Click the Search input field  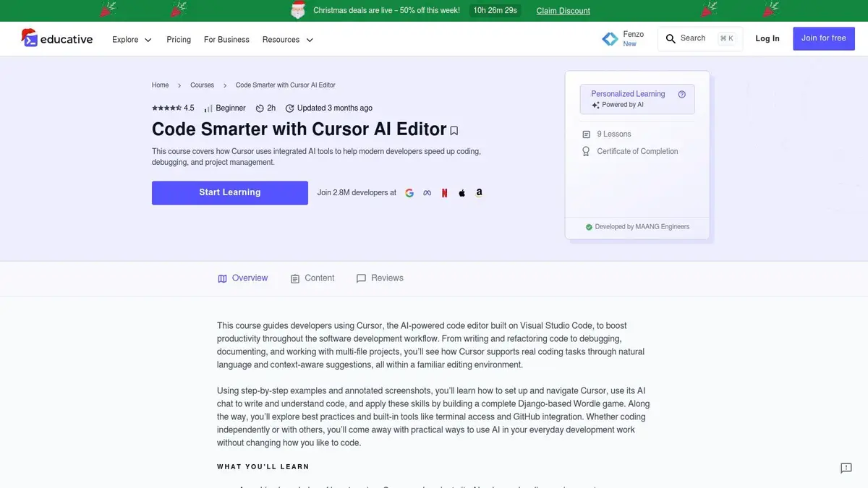click(699, 38)
